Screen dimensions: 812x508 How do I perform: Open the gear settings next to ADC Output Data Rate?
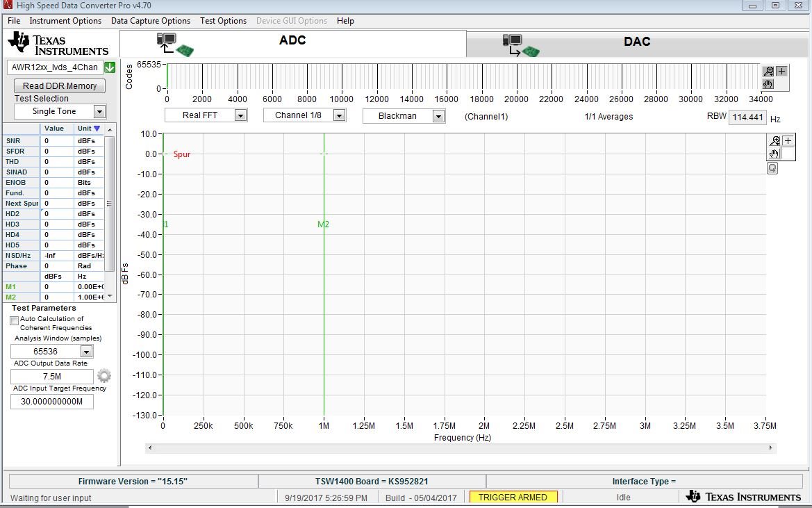point(104,375)
